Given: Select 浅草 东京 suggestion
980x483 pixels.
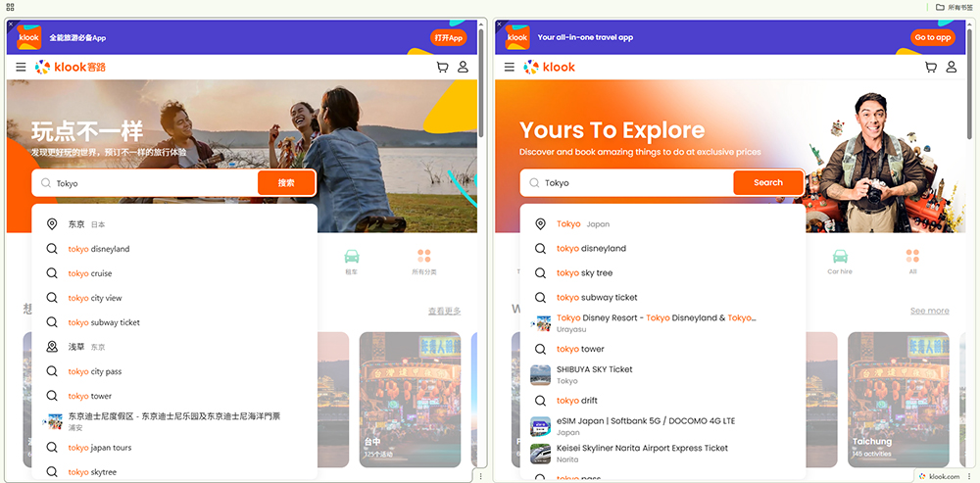Looking at the screenshot, I should click(x=174, y=347).
